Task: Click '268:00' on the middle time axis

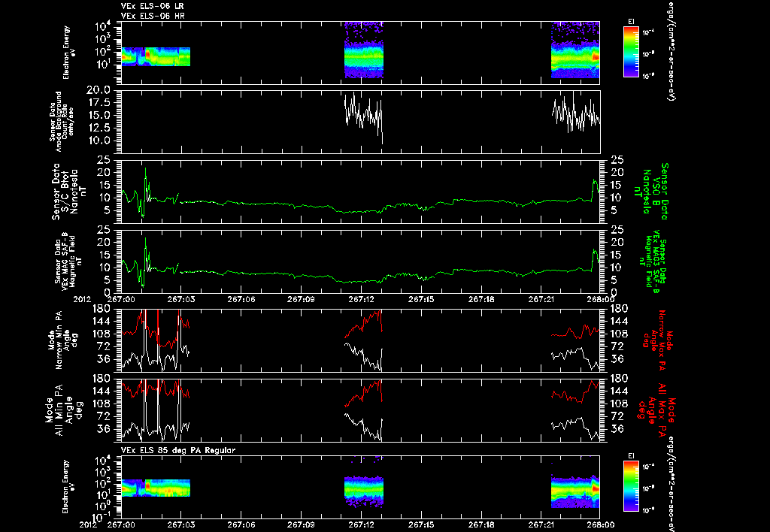Action: point(600,299)
